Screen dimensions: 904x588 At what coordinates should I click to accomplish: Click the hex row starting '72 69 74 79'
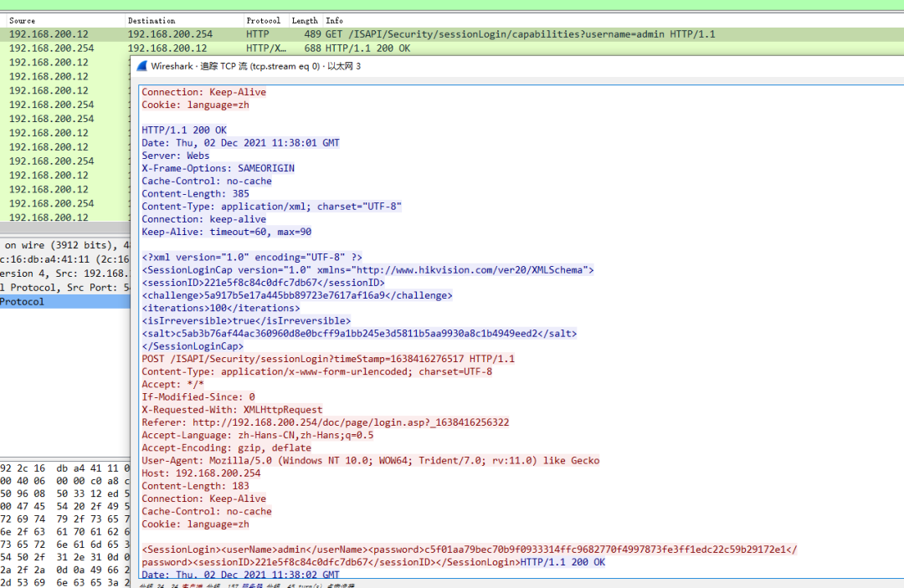[x=65, y=519]
